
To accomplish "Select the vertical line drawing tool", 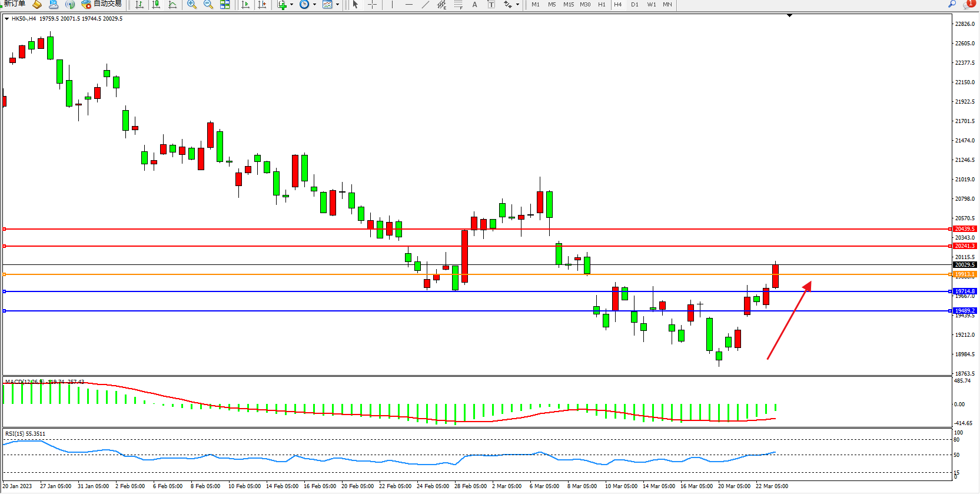I will (393, 5).
